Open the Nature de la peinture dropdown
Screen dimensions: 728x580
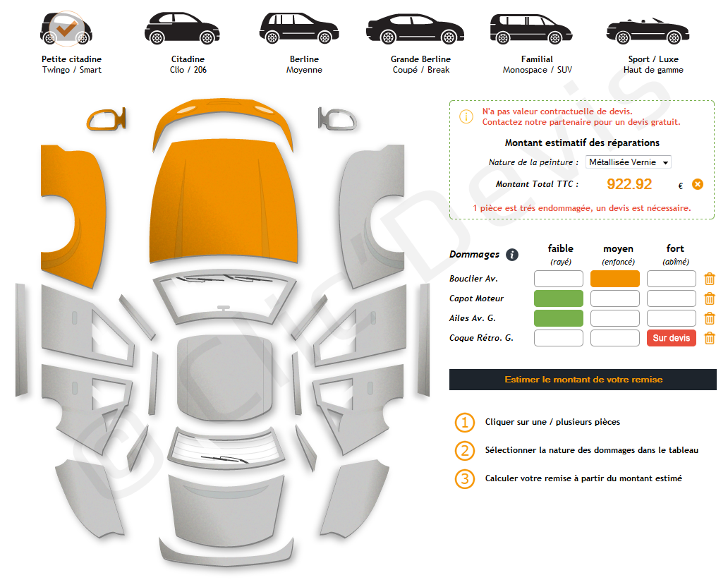coord(628,162)
